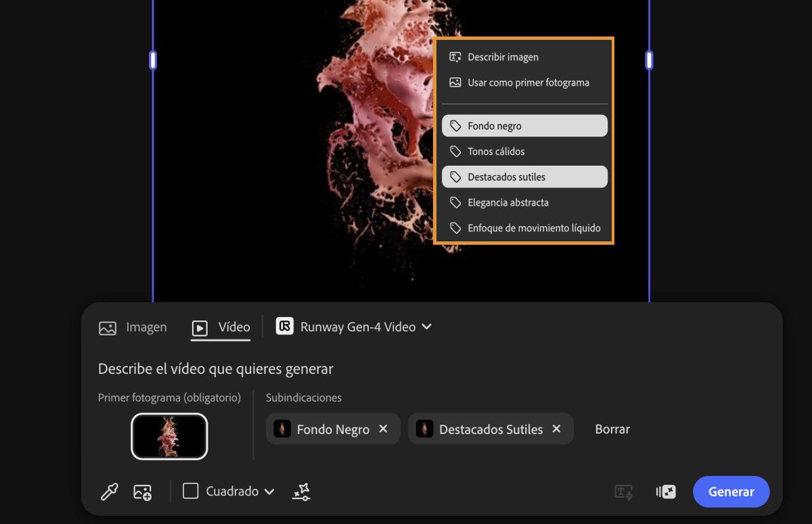Screen dimensions: 812x524
Task: Remove the Destacados Sutiles chip
Action: pyautogui.click(x=556, y=429)
